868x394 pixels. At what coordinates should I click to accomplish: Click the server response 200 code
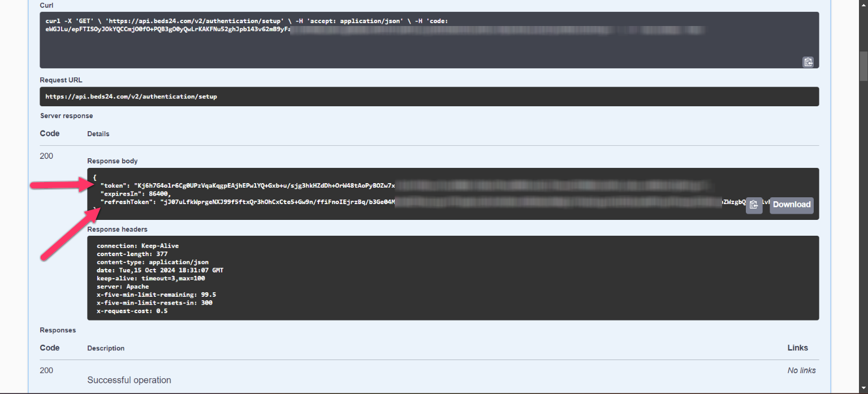(x=46, y=156)
